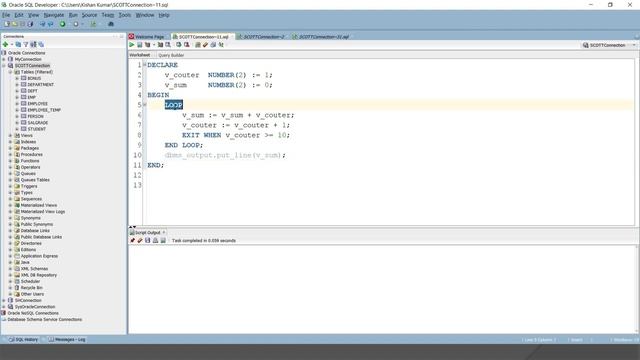Click the Commit icon in worksheet toolbar

pyautogui.click(x=179, y=44)
